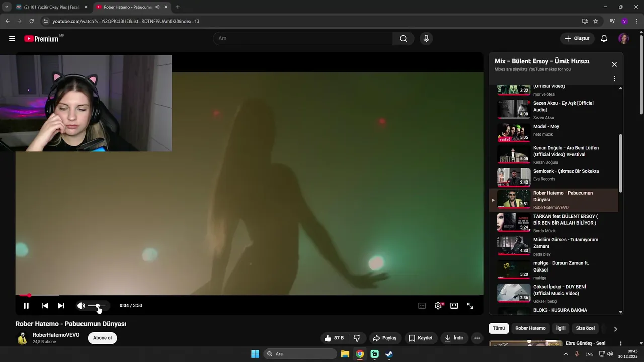
Task: Select the Tümü filter chip
Action: click(499, 328)
